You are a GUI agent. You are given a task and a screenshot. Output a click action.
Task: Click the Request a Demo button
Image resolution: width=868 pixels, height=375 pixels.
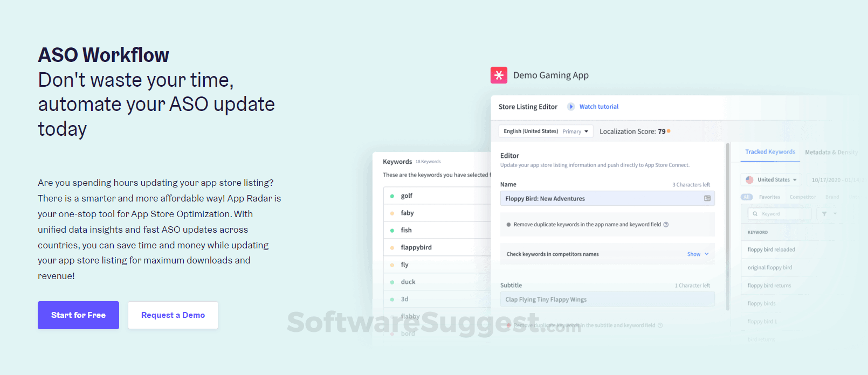(x=173, y=315)
